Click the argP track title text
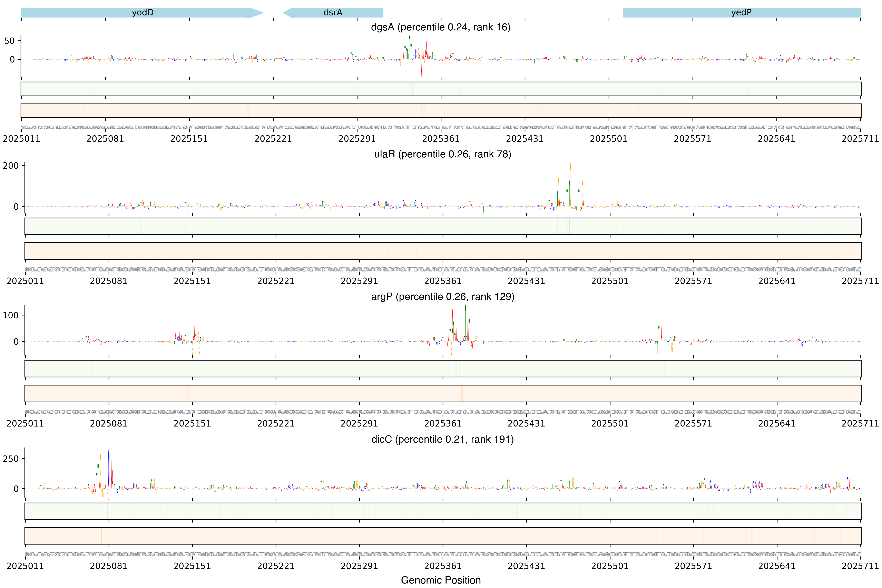The height and width of the screenshot is (588, 882). pos(442,297)
